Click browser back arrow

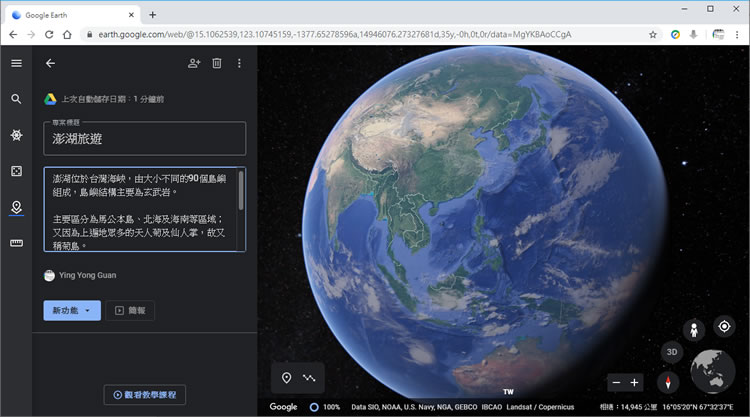click(13, 34)
